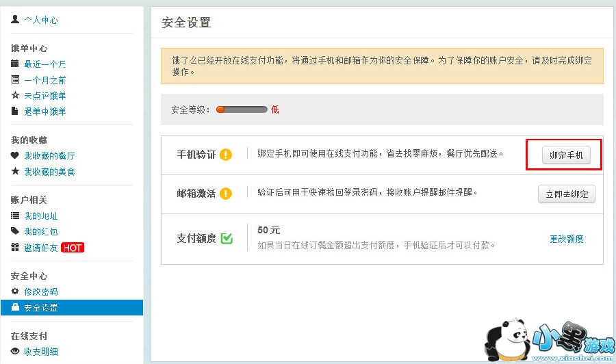The image size is (616, 364).
Task: Click the gear icon for 修改密码
Action: click(x=15, y=291)
